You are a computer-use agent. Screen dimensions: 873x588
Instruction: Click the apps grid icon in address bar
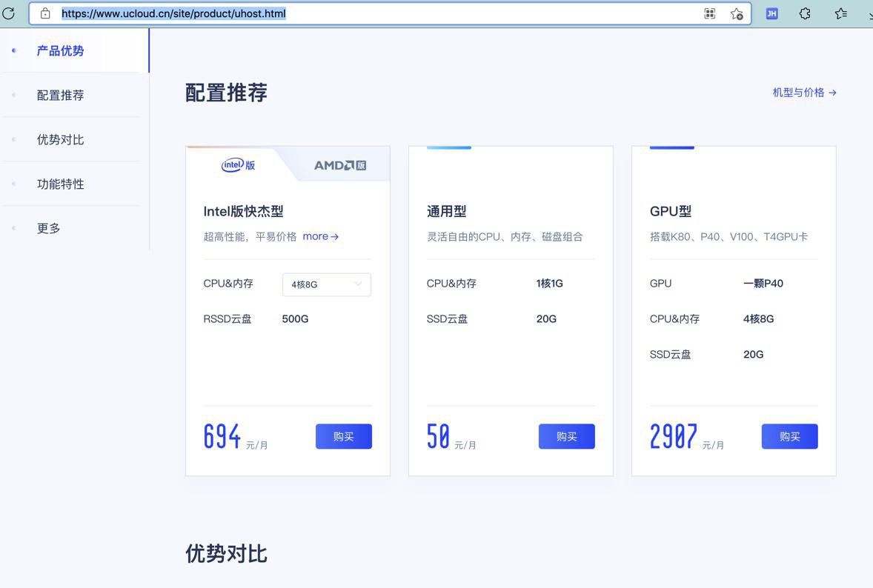click(x=709, y=14)
